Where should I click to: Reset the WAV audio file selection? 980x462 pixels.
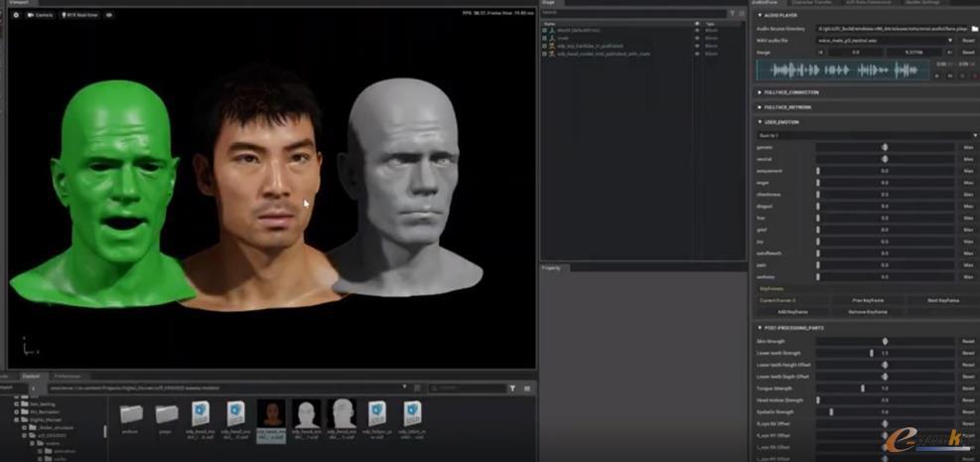(968, 41)
